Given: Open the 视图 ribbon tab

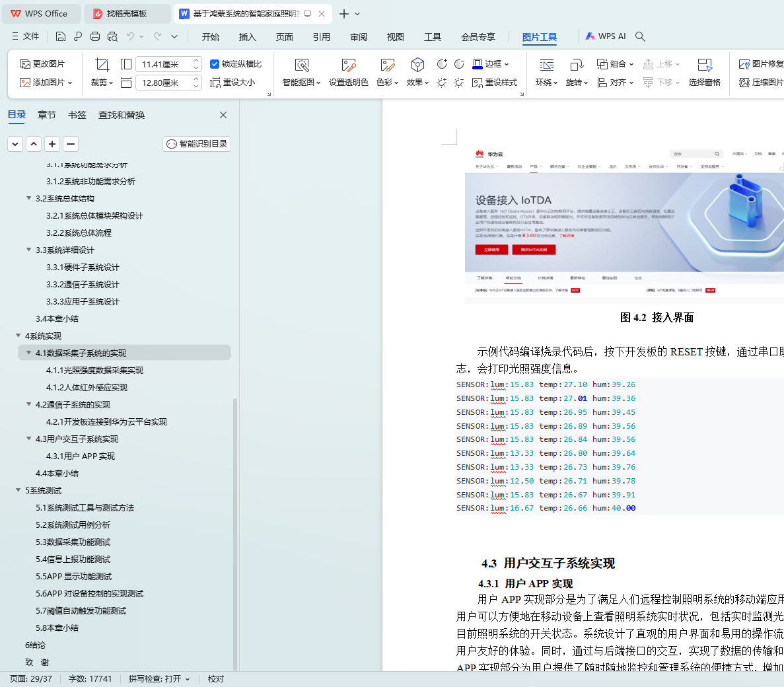Looking at the screenshot, I should point(396,36).
